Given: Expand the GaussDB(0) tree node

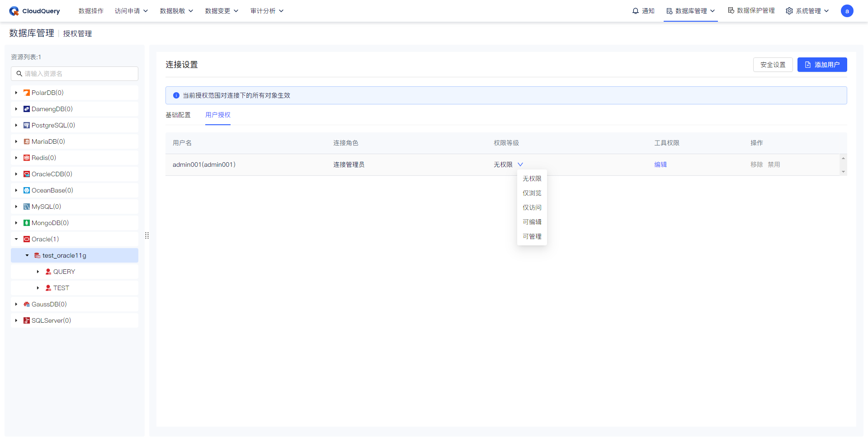Looking at the screenshot, I should coord(16,304).
